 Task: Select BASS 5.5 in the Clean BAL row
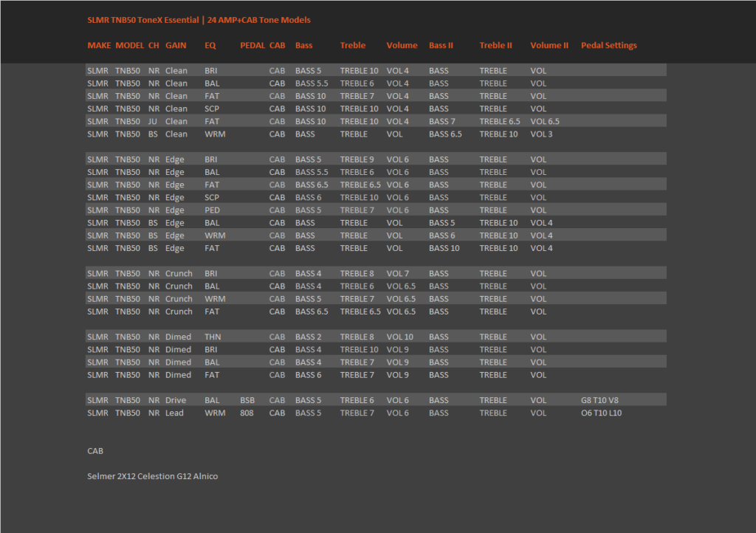(x=312, y=83)
